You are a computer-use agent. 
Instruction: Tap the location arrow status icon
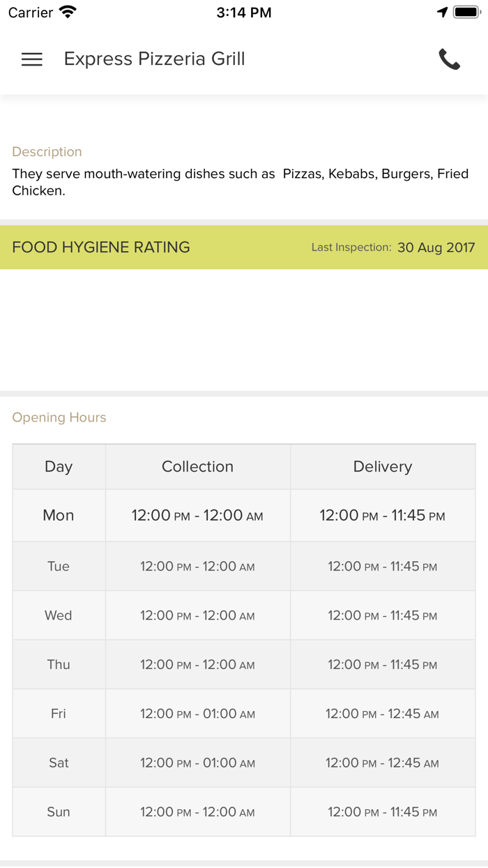click(x=442, y=12)
